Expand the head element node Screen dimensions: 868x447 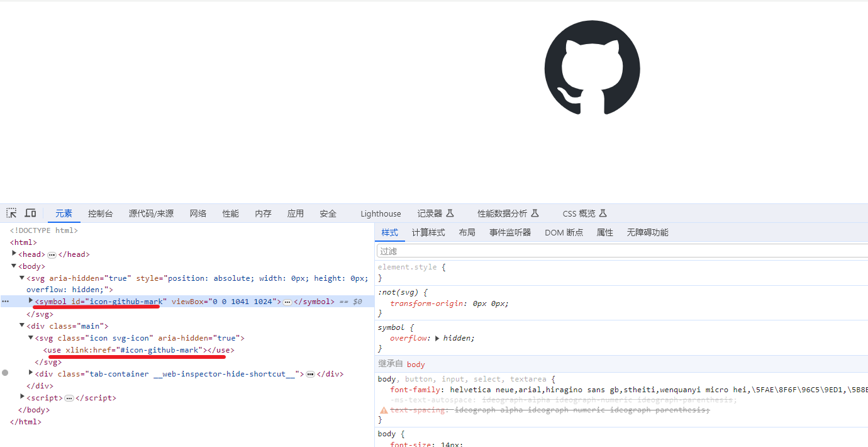click(14, 254)
